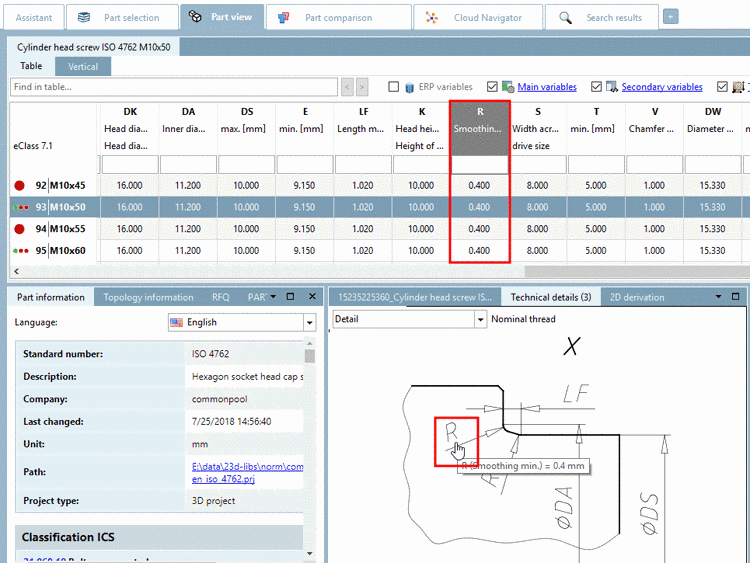Add a new tab with plus button
Image resolution: width=750 pixels, height=563 pixels.
pos(671,17)
